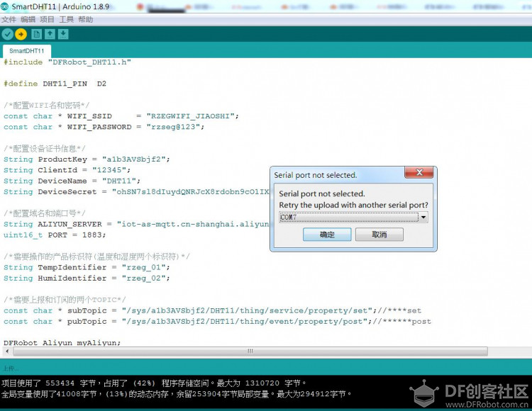
Task: Click the uint16_t PORT = 1883 line
Action: coord(55,235)
